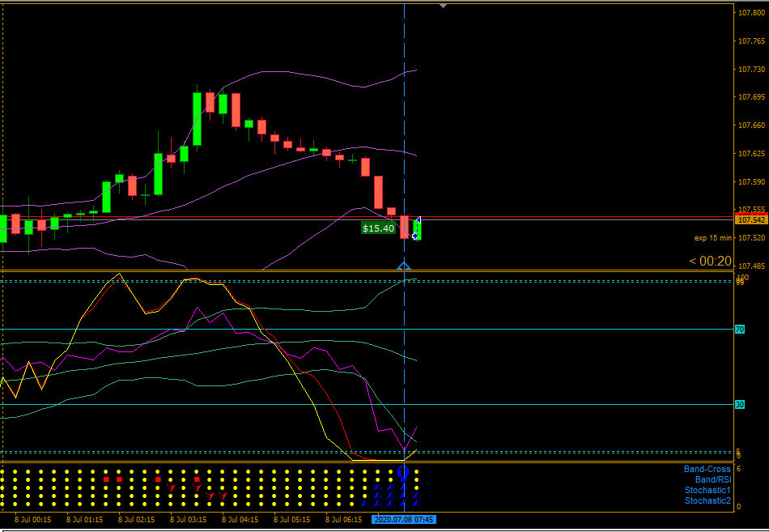Click the 107.800 price scale value
769x532 pixels.
tap(752, 13)
